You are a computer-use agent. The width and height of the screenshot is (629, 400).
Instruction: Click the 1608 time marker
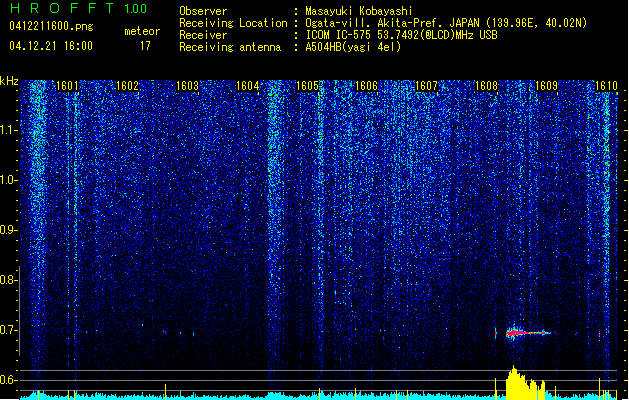pos(486,86)
